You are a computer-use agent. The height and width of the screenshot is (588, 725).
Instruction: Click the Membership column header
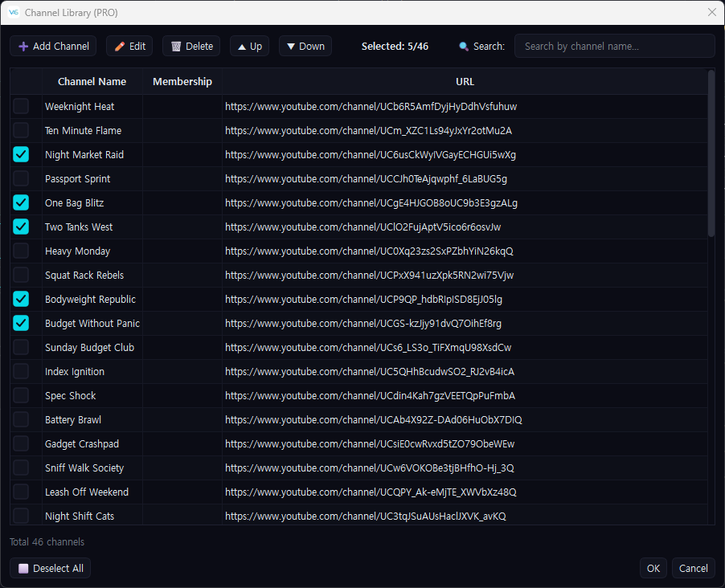tap(182, 82)
